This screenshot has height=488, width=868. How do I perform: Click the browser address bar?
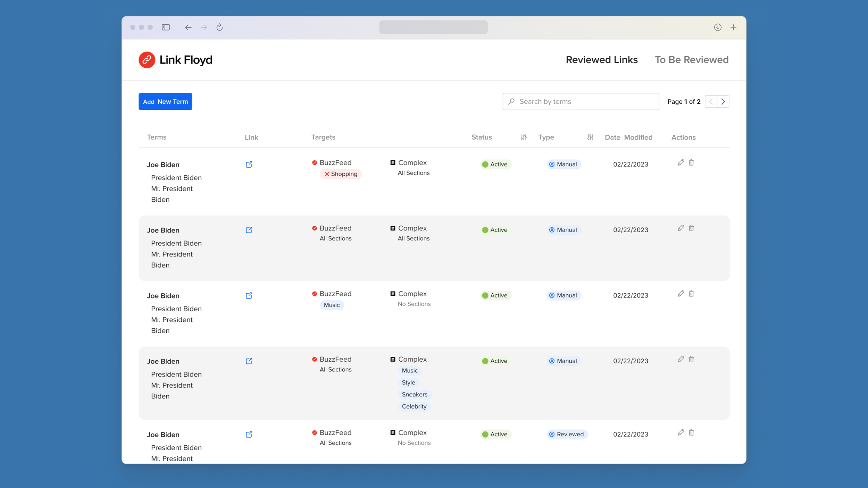pos(433,27)
